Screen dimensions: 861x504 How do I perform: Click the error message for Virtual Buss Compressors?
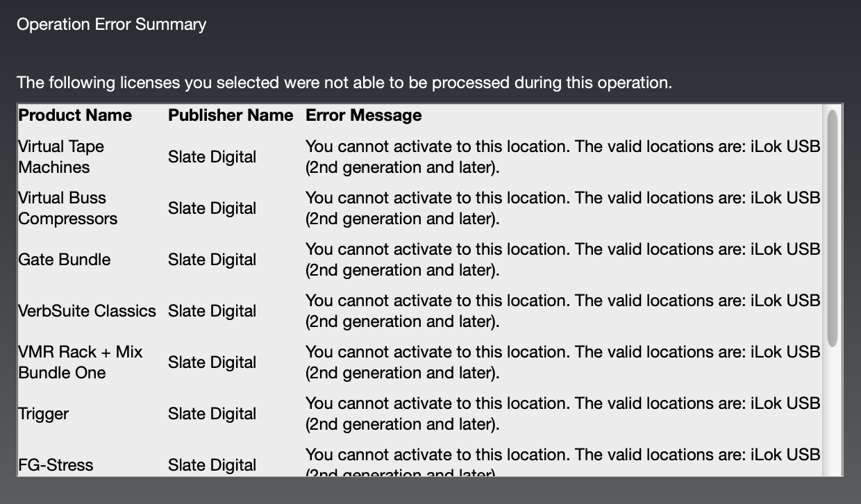click(x=563, y=208)
